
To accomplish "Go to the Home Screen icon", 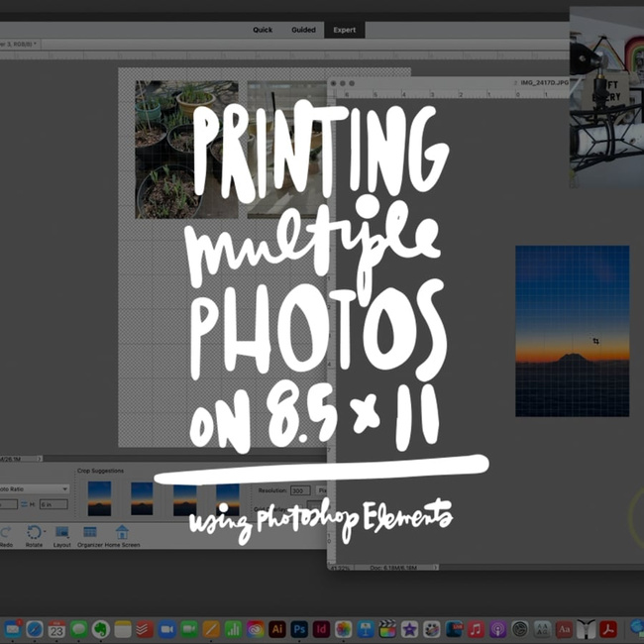I will pyautogui.click(x=123, y=534).
